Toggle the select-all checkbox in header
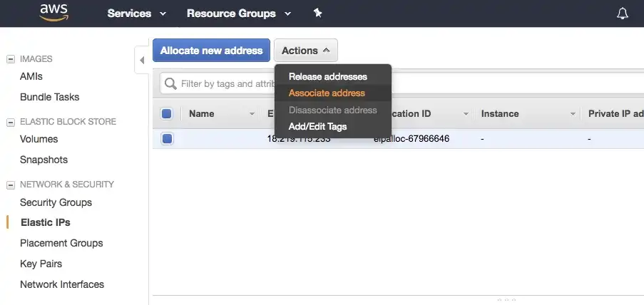 (167, 114)
